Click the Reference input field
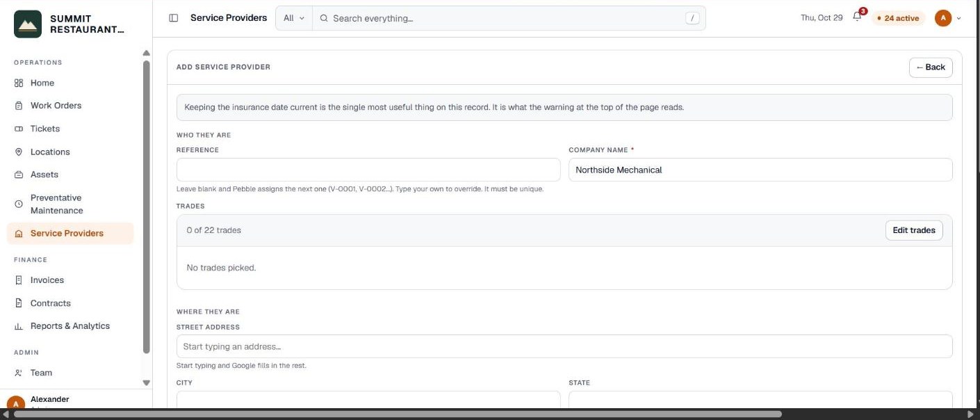The width and height of the screenshot is (980, 420). pyautogui.click(x=368, y=170)
